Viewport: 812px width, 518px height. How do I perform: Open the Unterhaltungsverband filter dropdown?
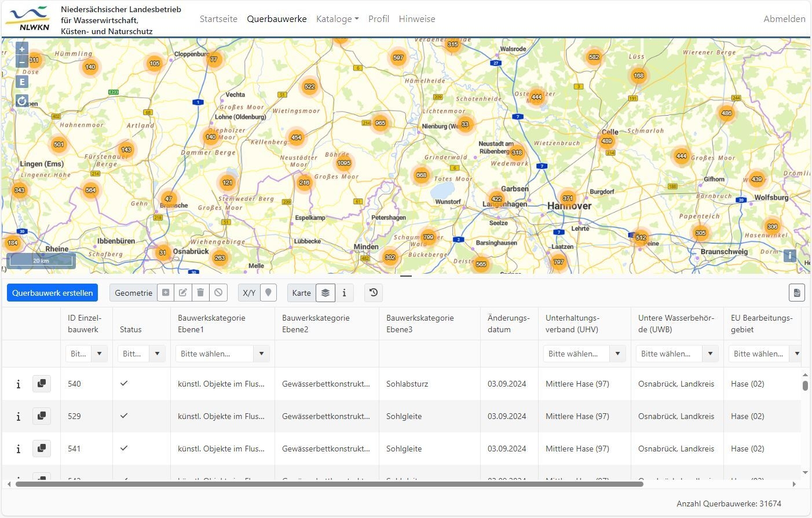tap(618, 354)
